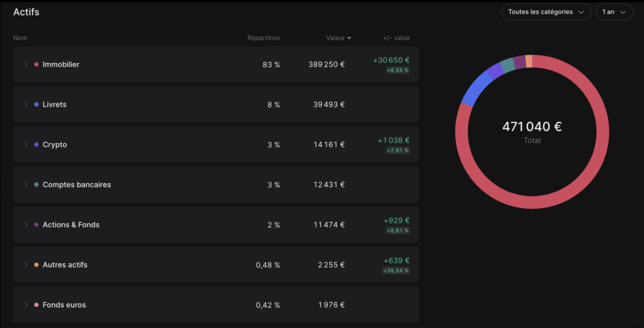
Task: Click the 12 431 € value
Action: point(330,185)
